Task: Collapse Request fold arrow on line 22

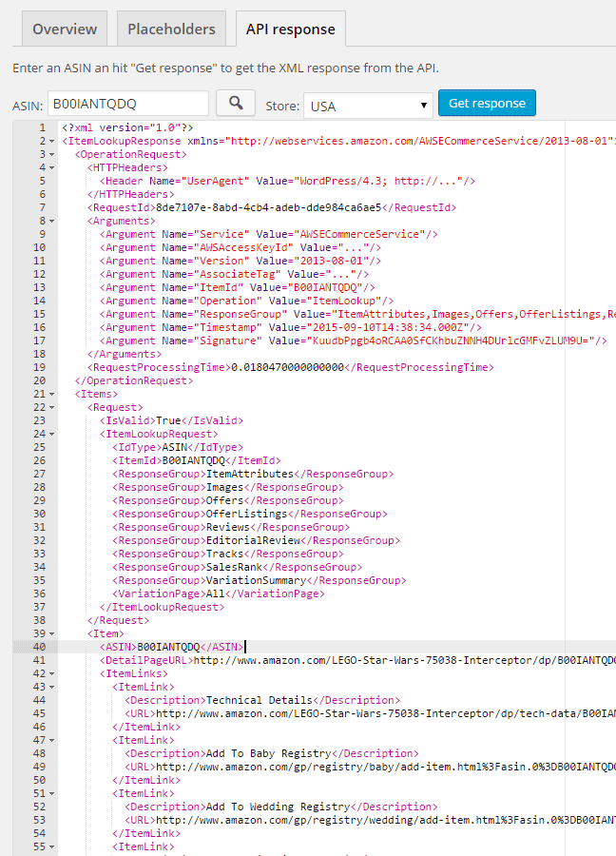Action: 52,408
